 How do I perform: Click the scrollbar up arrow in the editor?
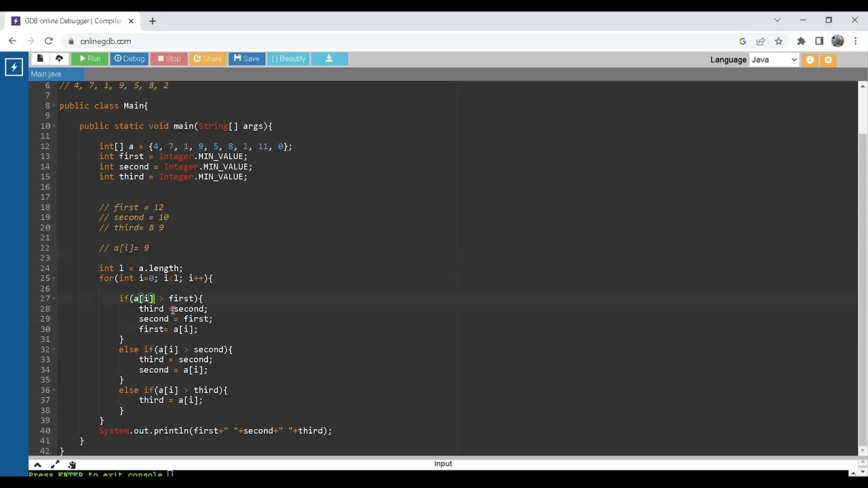[x=863, y=86]
